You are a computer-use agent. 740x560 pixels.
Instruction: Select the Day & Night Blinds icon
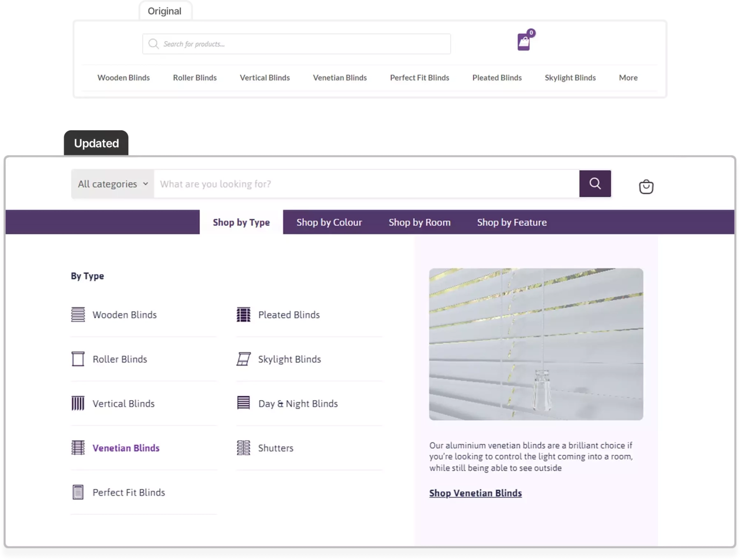click(x=243, y=403)
